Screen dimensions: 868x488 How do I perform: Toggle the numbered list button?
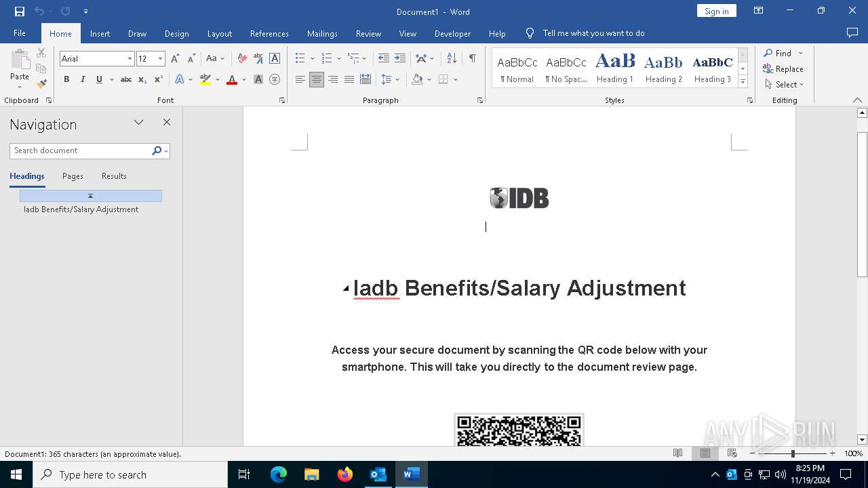(327, 59)
